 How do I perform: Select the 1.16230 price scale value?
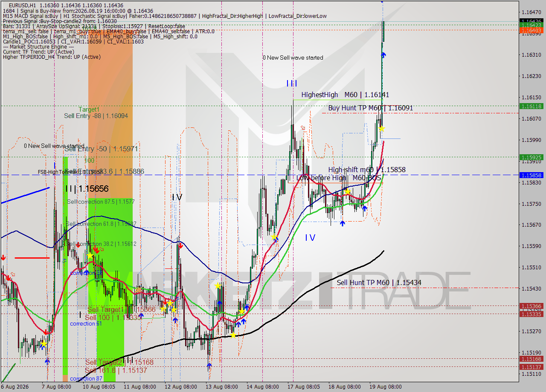(531, 76)
